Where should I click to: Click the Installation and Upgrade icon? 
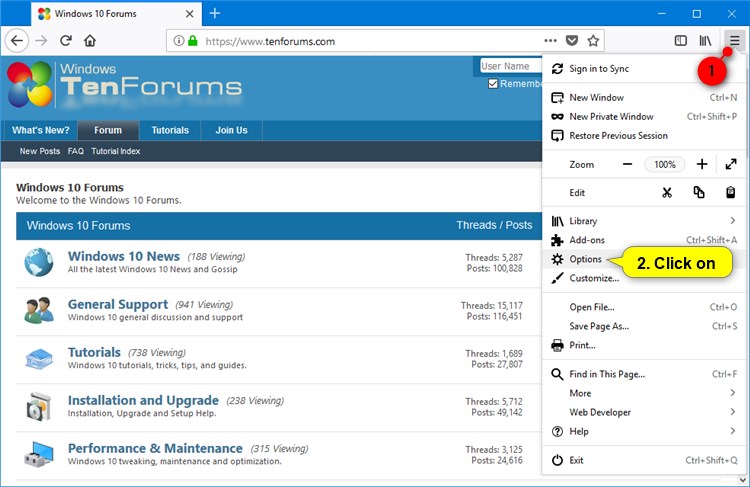(39, 407)
